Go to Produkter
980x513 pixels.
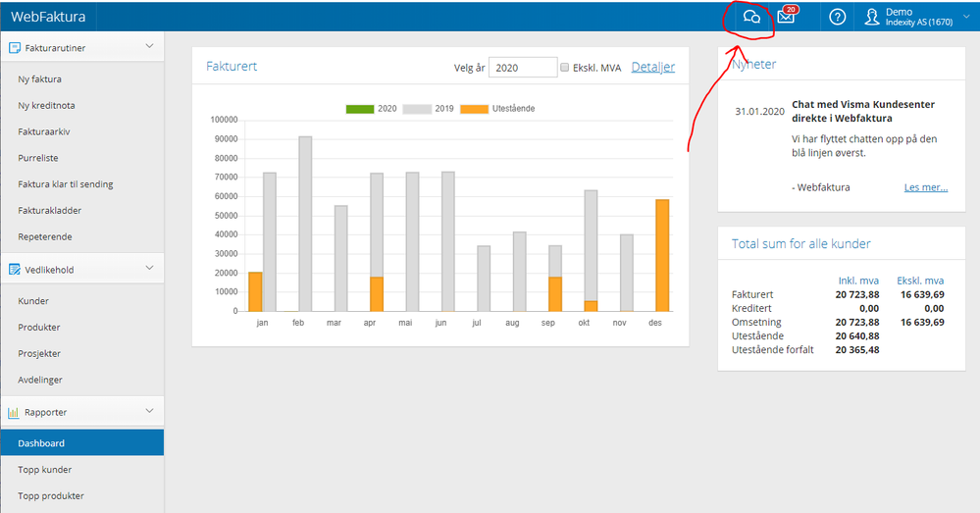(39, 328)
